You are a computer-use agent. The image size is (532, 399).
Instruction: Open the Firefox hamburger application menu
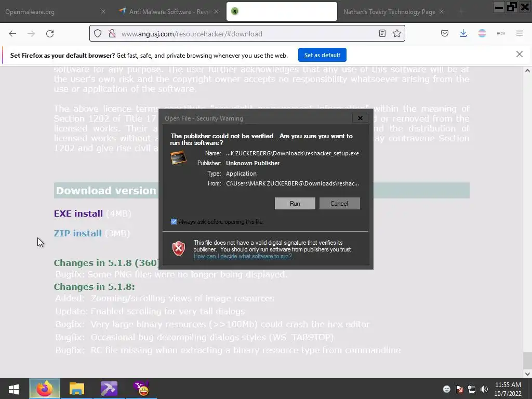520,33
